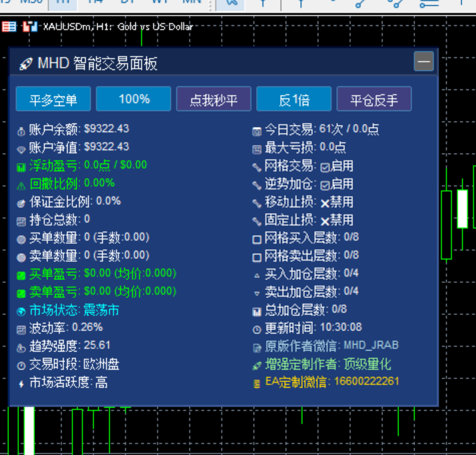Click the green rocket icon beside 增强定制作者
This screenshot has width=476, height=455.
tap(257, 366)
